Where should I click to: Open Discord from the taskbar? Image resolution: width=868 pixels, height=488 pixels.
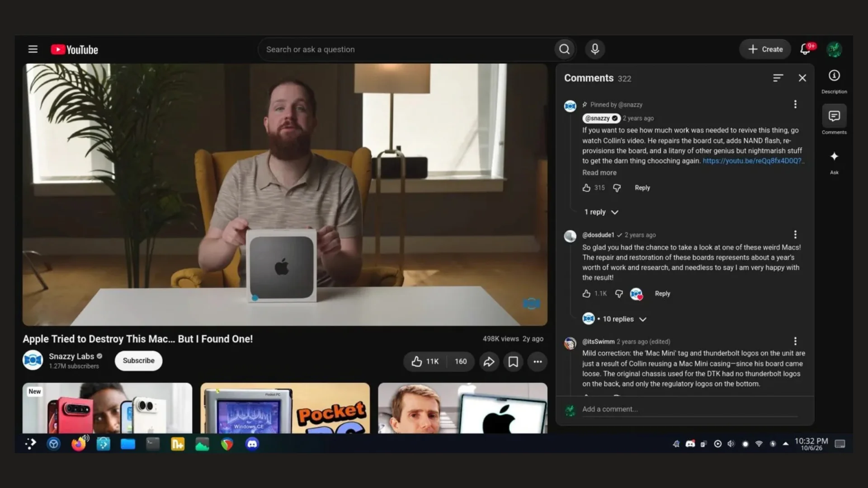point(252,444)
